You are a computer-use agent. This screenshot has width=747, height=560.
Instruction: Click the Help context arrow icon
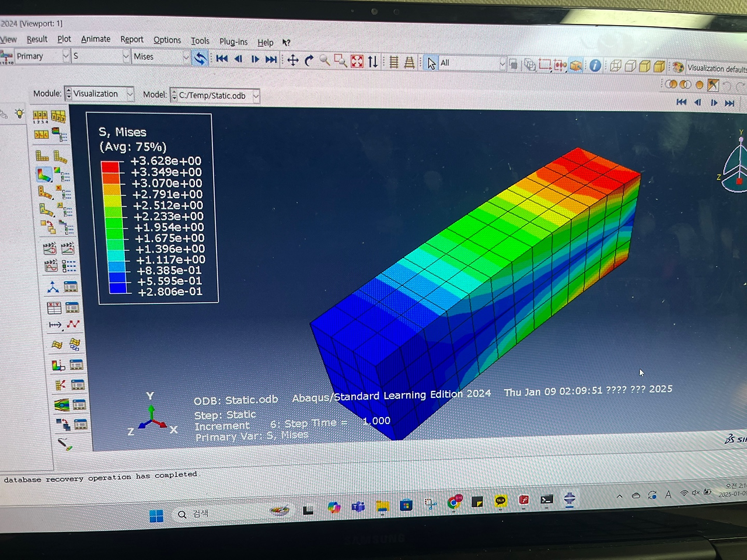pyautogui.click(x=286, y=43)
